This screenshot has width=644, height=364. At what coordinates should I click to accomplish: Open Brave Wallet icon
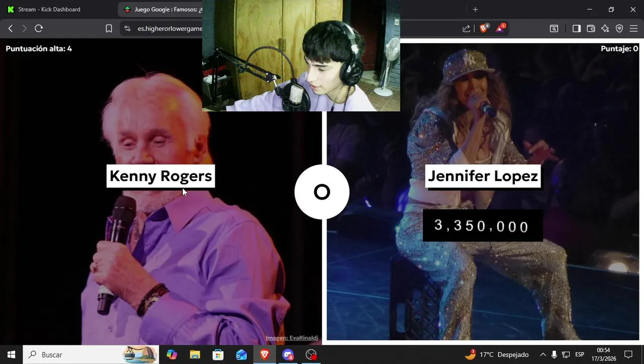[591, 29]
